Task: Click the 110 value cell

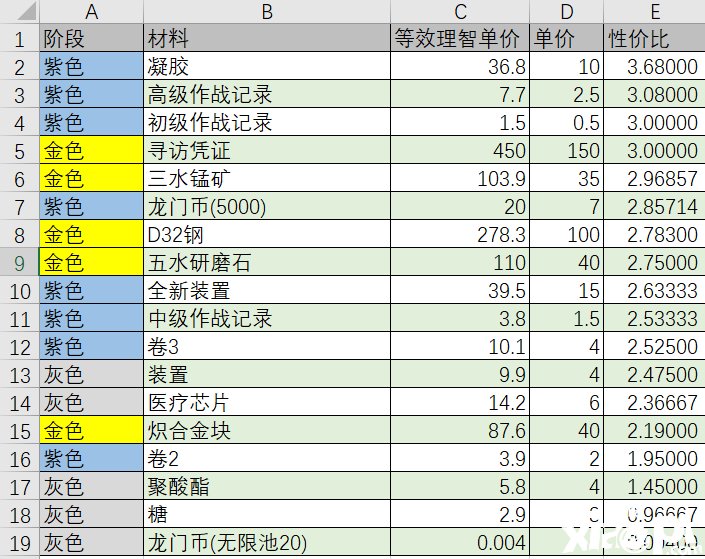Action: click(x=460, y=262)
